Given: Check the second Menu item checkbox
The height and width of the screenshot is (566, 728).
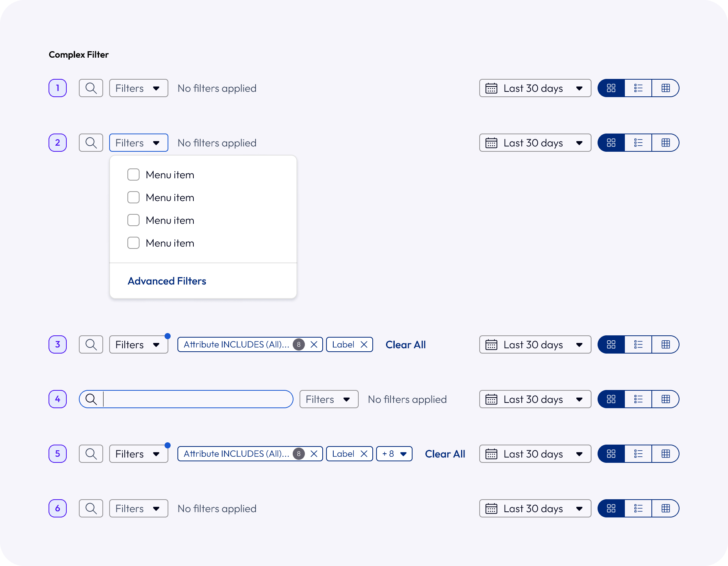Looking at the screenshot, I should pos(133,197).
